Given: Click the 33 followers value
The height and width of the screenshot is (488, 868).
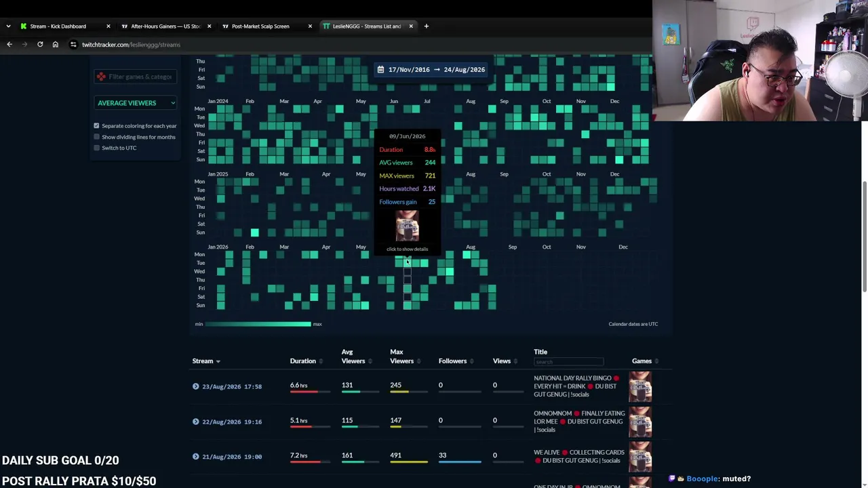Looking at the screenshot, I should (442, 455).
